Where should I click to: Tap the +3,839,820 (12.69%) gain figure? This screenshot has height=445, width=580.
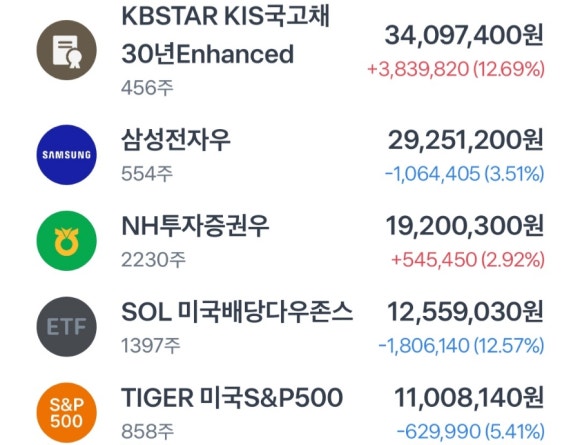coord(456,69)
